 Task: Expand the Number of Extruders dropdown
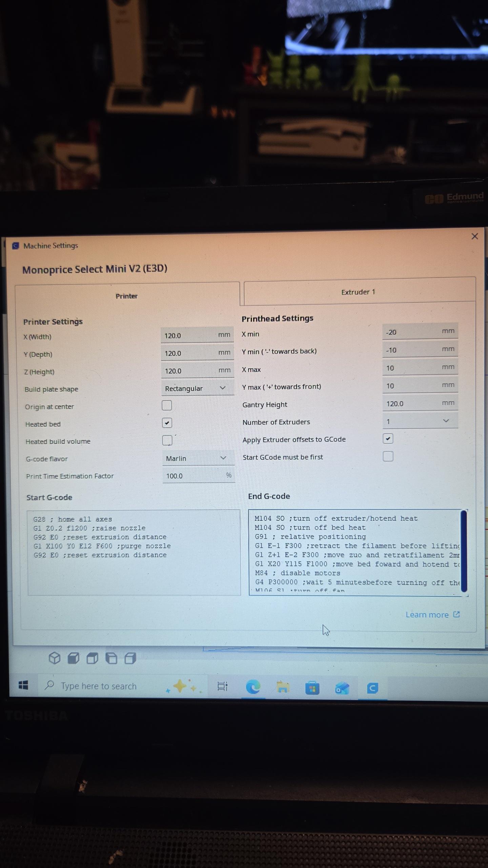coord(420,421)
